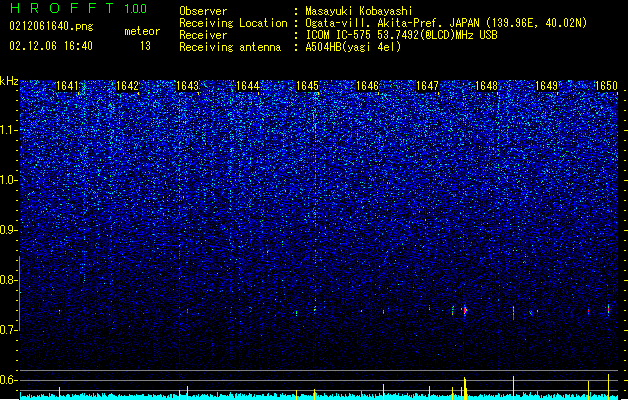Click the Receiving Location label
This screenshot has height=400, width=629.
coord(233,23)
